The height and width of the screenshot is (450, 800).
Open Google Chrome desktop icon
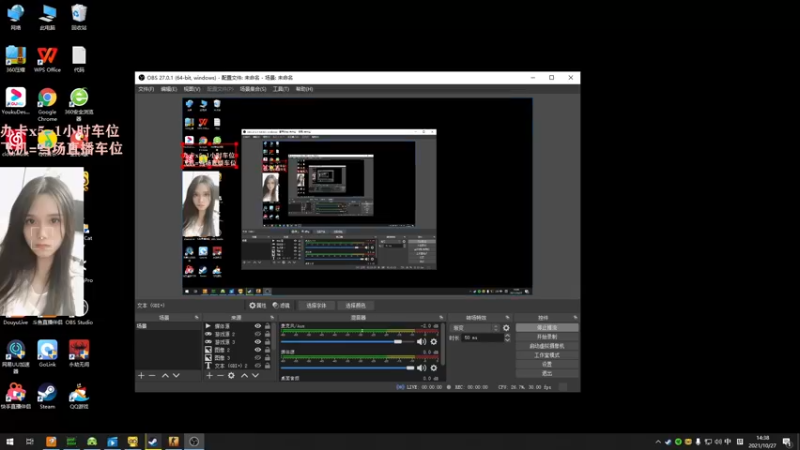click(47, 104)
